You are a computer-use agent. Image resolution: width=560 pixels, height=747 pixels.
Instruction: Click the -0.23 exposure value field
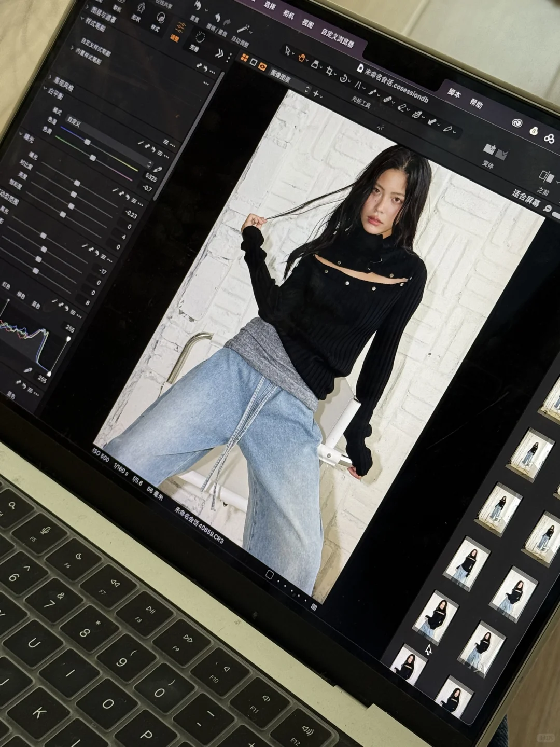131,213
